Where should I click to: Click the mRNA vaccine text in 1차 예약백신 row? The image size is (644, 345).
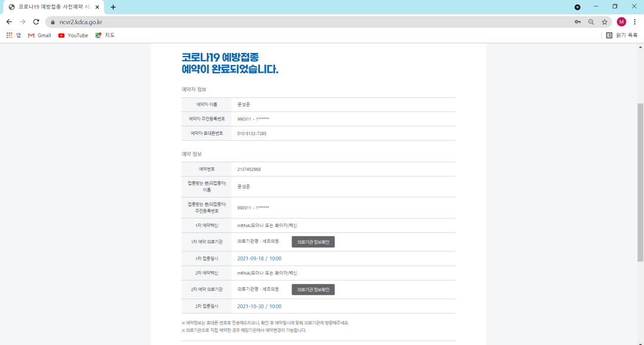(x=267, y=226)
